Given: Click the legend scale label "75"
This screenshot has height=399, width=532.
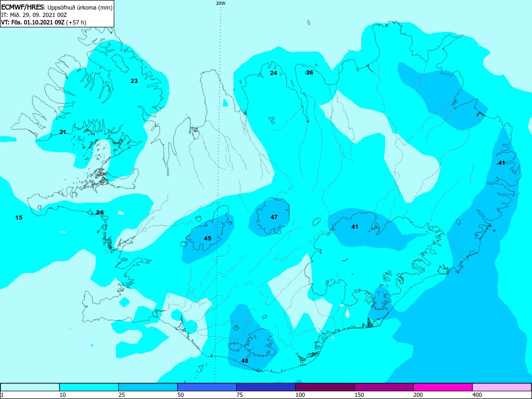Looking at the screenshot, I should tap(240, 395).
